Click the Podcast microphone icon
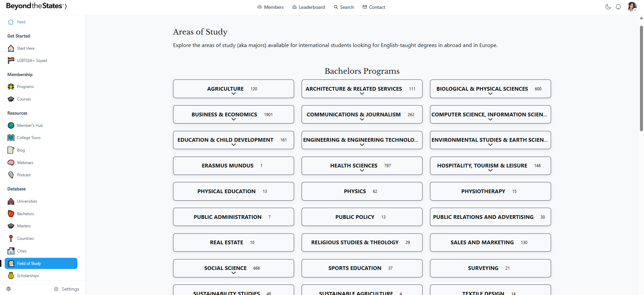This screenshot has width=644, height=295. click(11, 175)
